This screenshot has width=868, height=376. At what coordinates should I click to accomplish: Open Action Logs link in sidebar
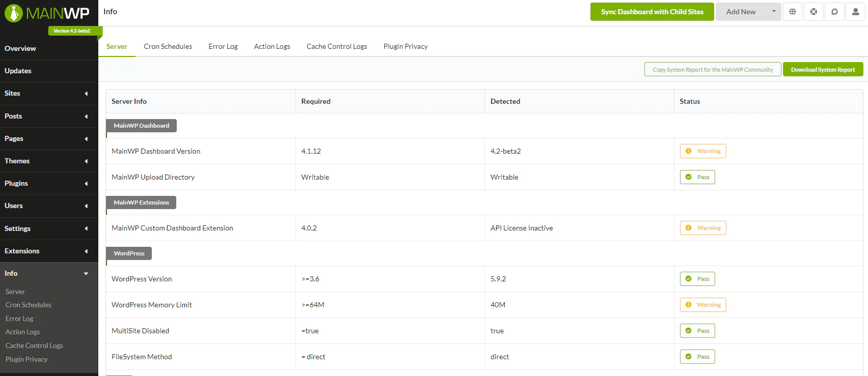(22, 332)
